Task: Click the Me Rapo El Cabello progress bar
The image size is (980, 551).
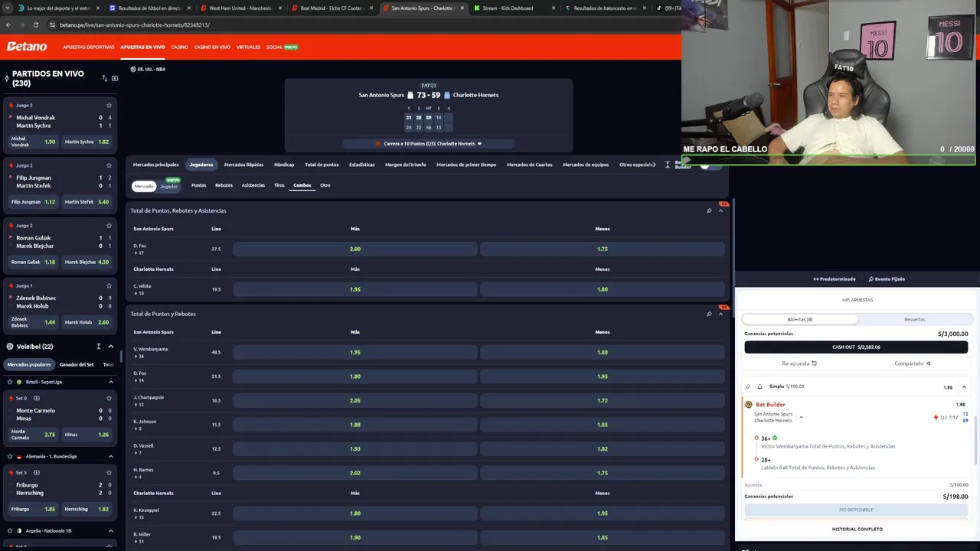Action: [x=828, y=161]
